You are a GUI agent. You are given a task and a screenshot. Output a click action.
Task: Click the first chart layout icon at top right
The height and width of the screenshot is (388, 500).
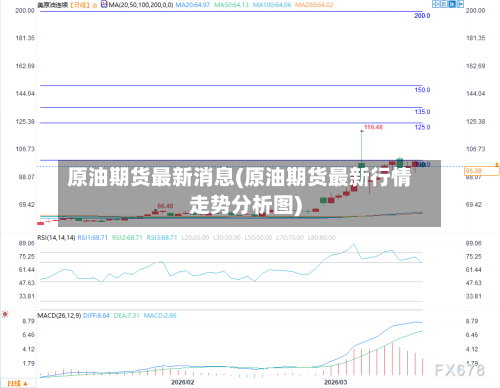click(436, 4)
